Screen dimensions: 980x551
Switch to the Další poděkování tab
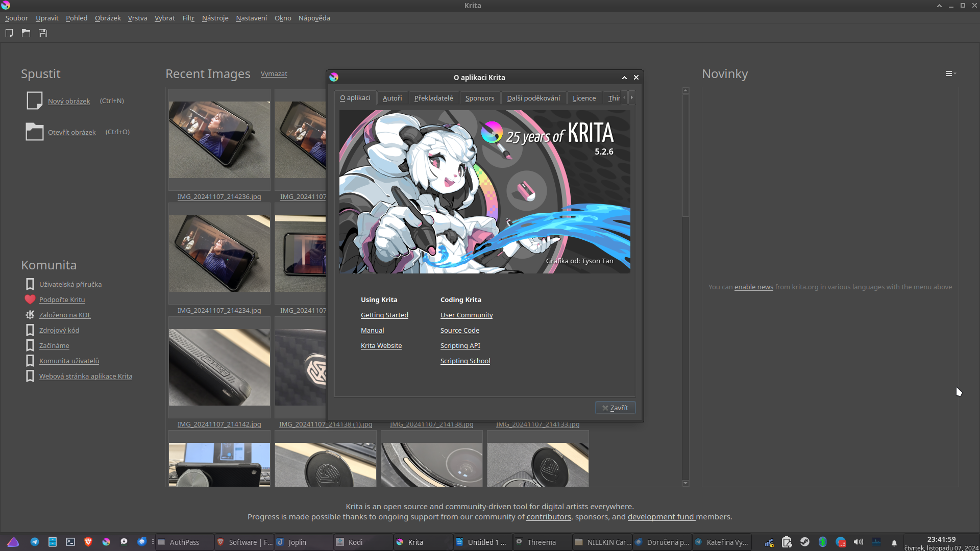[533, 98]
